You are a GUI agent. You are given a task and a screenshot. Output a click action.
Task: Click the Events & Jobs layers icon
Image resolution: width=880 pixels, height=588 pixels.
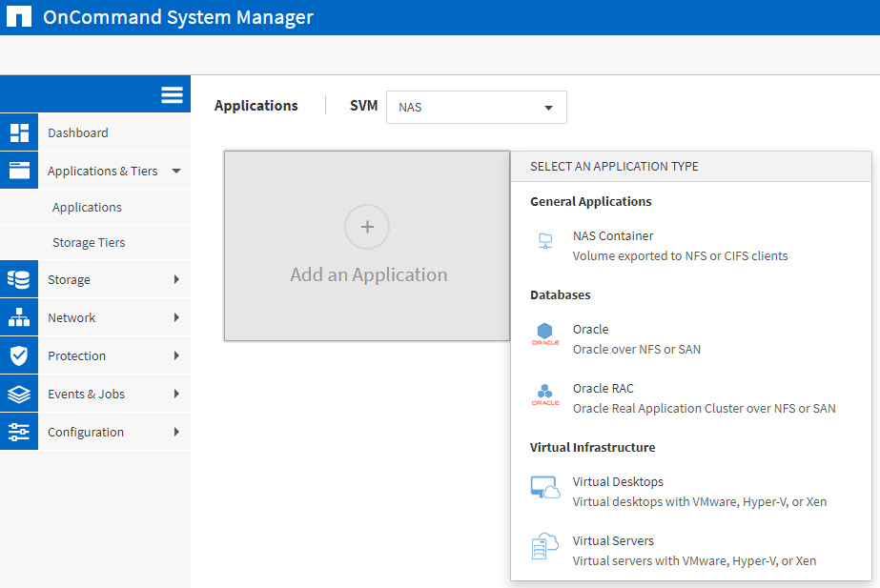click(19, 394)
